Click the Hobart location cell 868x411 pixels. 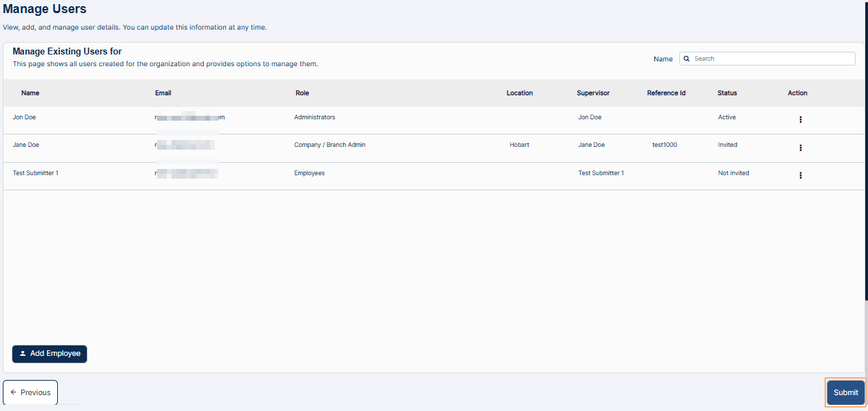(519, 145)
